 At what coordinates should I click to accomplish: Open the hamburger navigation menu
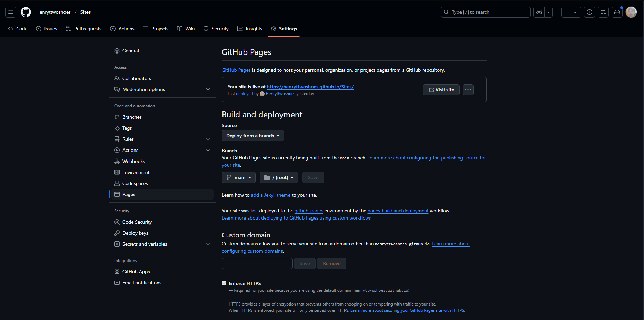click(x=11, y=12)
